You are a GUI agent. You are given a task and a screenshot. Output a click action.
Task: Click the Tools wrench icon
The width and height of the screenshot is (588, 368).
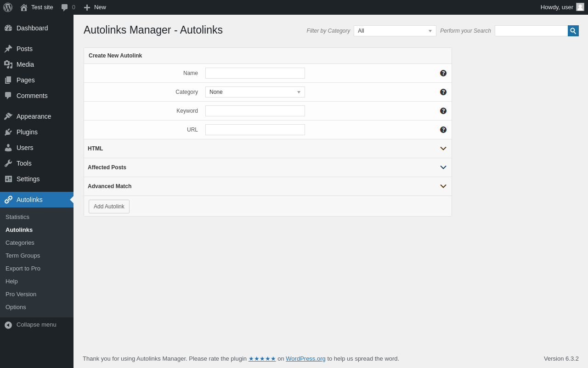(x=8, y=163)
